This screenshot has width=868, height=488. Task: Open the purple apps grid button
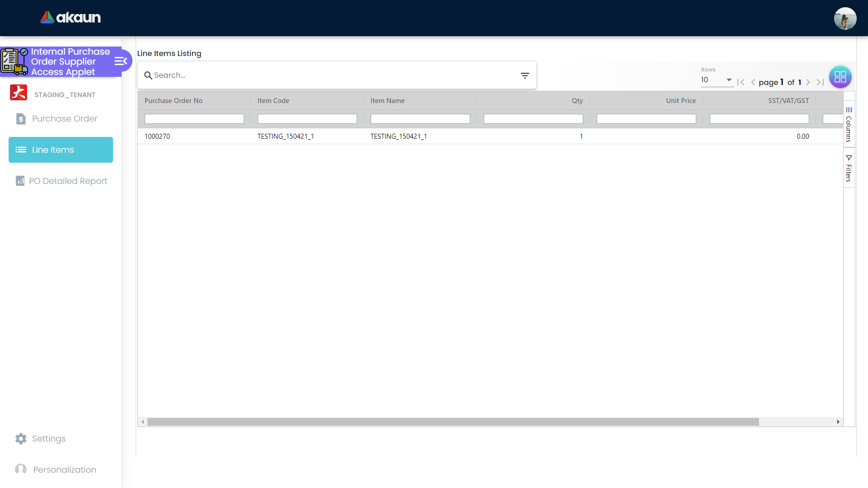pos(840,77)
